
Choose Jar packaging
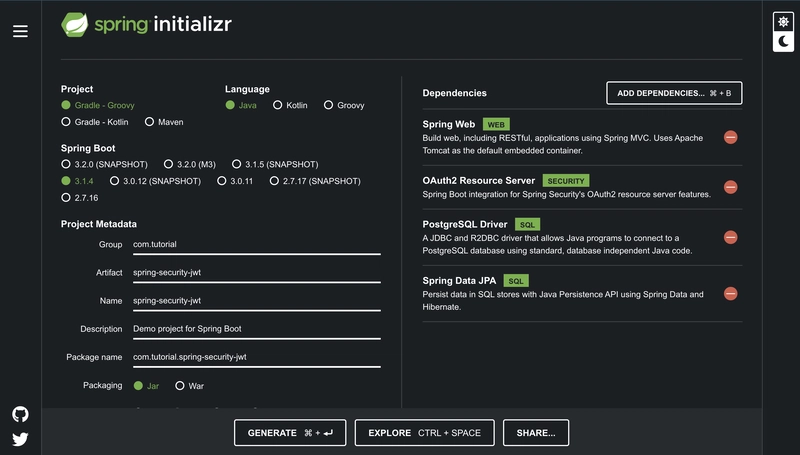click(146, 386)
